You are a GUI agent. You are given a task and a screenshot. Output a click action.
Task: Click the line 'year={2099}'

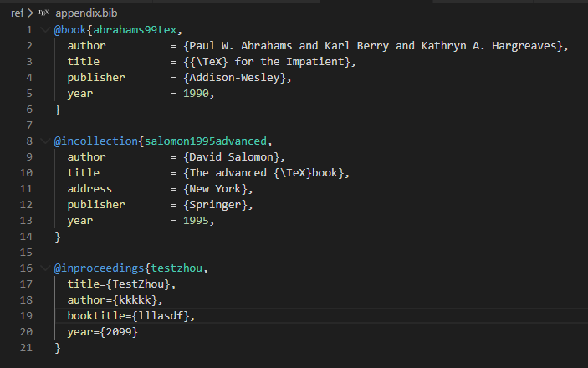coord(102,332)
